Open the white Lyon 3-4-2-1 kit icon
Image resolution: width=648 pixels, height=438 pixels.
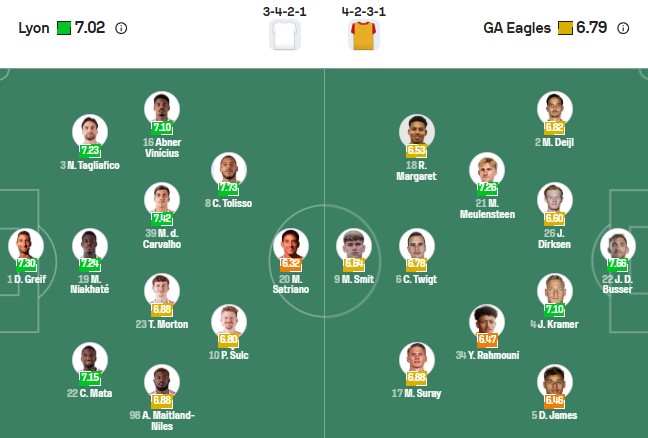(284, 36)
